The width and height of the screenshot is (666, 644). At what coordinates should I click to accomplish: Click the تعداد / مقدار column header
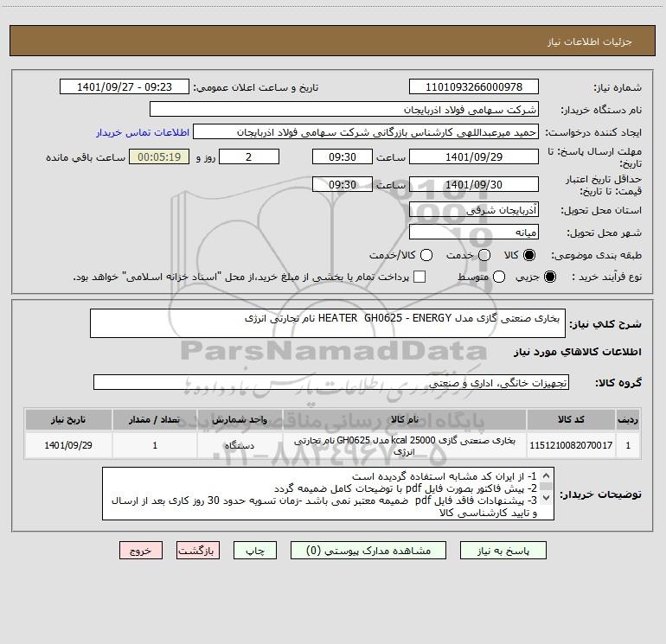[155, 419]
